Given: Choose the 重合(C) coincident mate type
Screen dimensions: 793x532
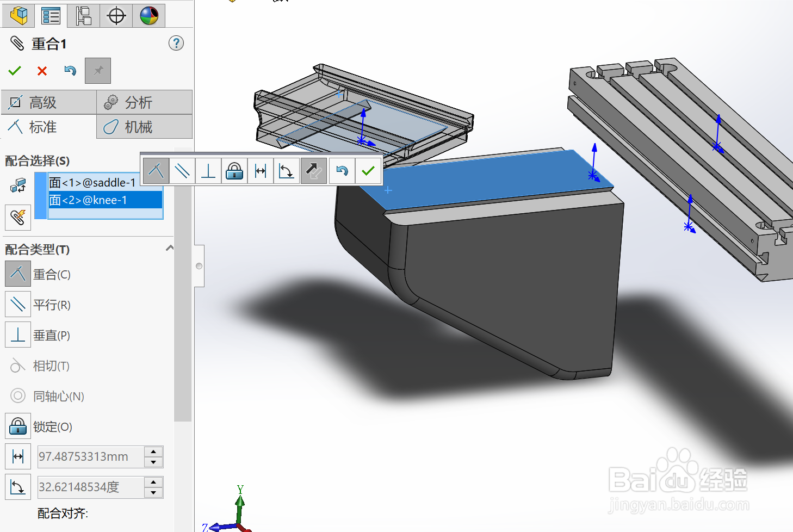Looking at the screenshot, I should 18,274.
